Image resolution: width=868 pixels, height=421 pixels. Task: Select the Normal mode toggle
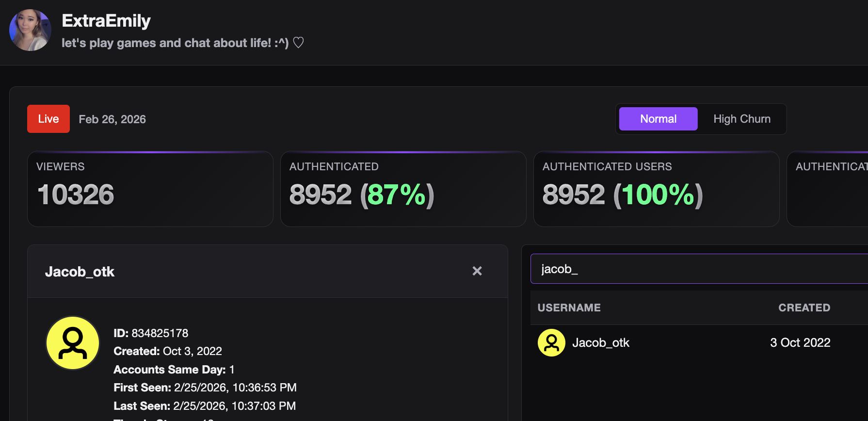point(658,119)
